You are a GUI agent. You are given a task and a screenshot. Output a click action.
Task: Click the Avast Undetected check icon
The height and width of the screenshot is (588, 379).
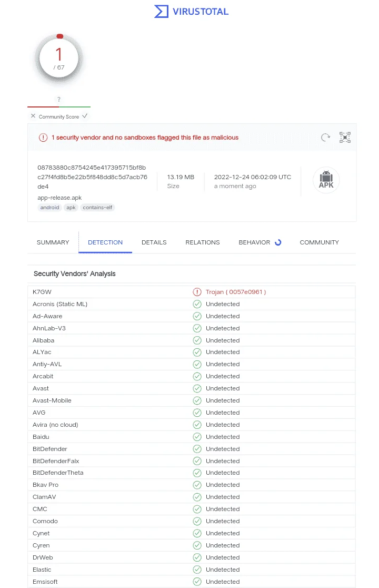coord(197,388)
